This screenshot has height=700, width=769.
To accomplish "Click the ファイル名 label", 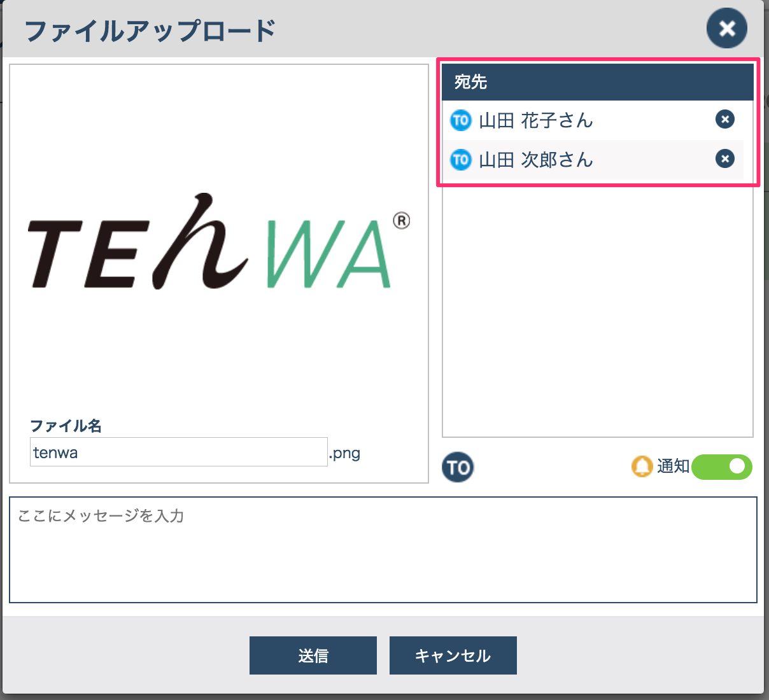I will (66, 426).
